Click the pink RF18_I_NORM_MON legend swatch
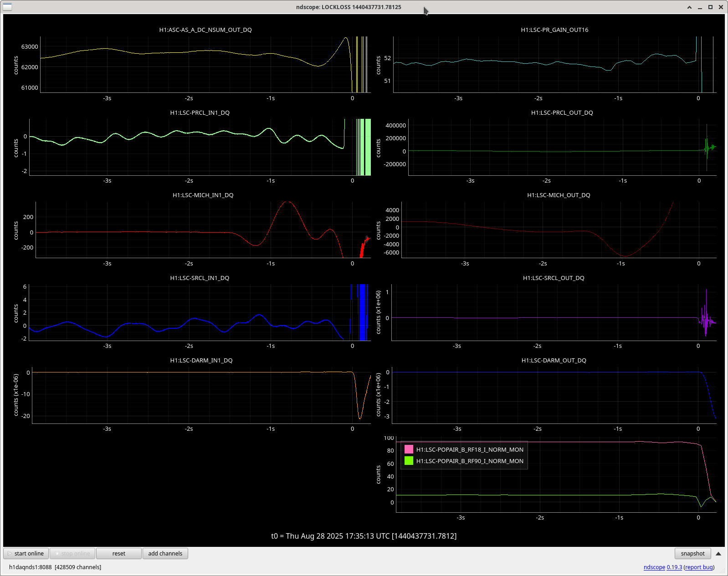The height and width of the screenshot is (576, 728). pos(409,449)
